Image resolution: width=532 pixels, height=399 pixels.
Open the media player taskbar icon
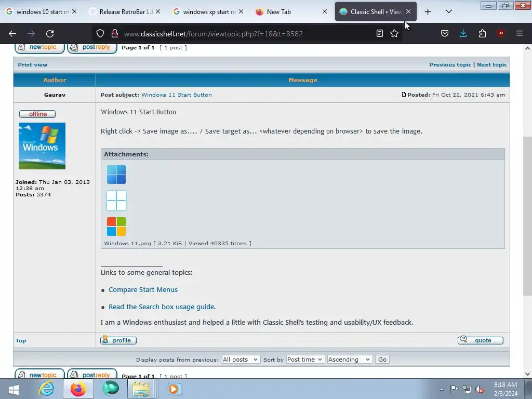tap(174, 389)
